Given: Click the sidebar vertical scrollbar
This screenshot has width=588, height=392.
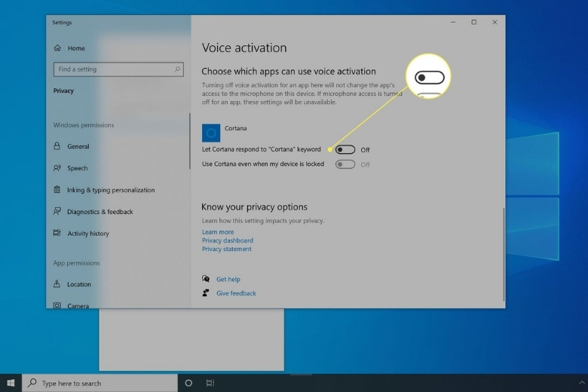Looking at the screenshot, I should coord(190,141).
